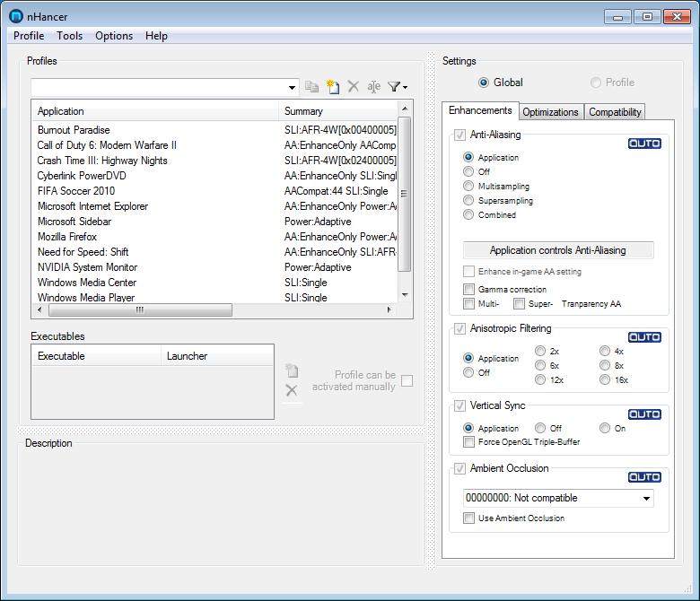
Task: Open the profile filter funnel icon
Action: (397, 87)
